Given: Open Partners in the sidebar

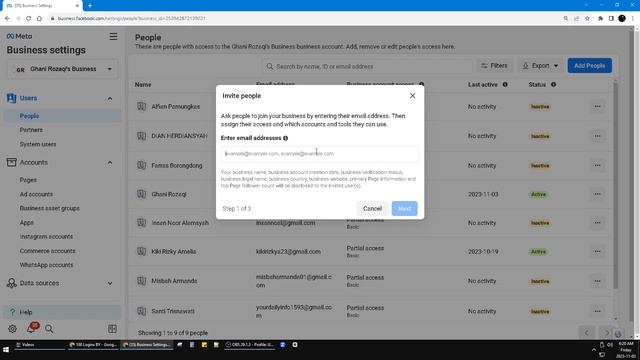Looking at the screenshot, I should pyautogui.click(x=31, y=130).
